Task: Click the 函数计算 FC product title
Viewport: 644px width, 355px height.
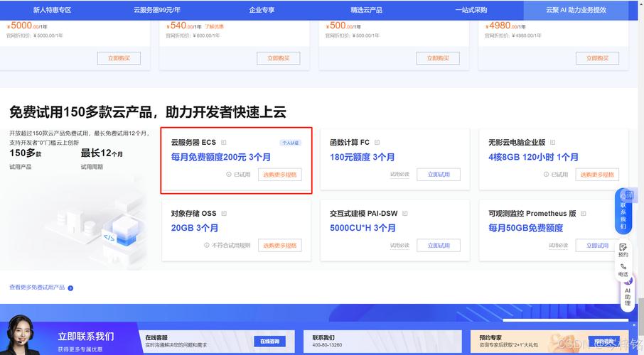Action: (350, 143)
